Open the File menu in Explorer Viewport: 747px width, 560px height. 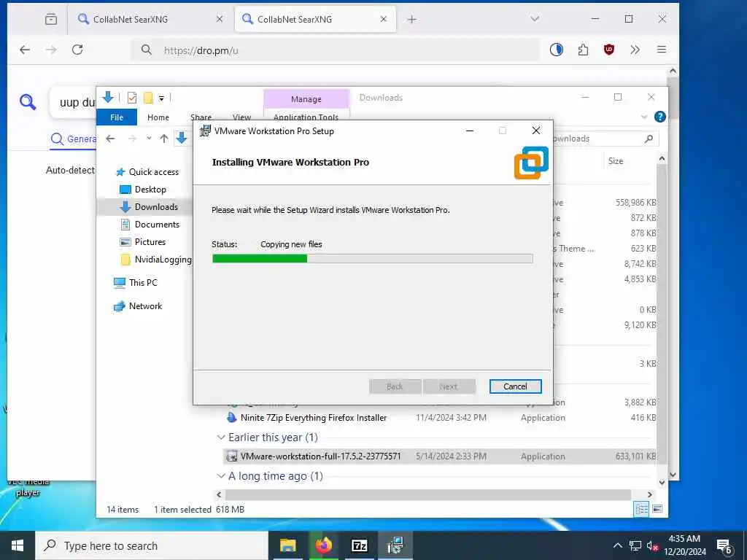tap(117, 117)
